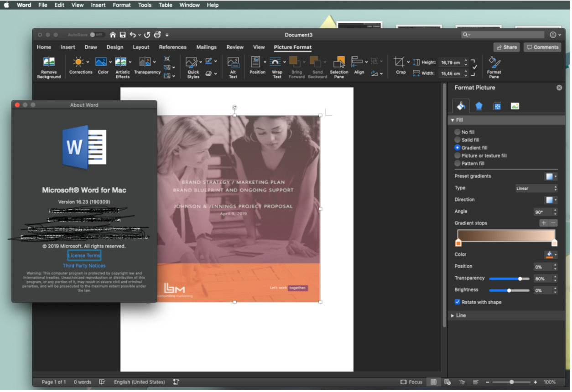Expand the Line section

(461, 315)
